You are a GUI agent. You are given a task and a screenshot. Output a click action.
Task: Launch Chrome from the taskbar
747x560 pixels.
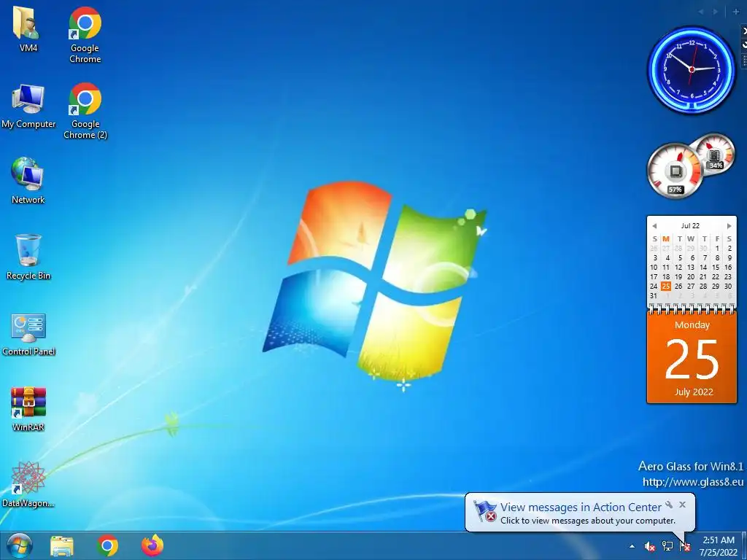108,545
